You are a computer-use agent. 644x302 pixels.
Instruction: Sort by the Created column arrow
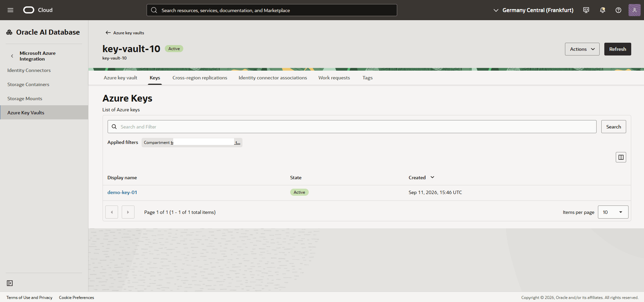(432, 177)
